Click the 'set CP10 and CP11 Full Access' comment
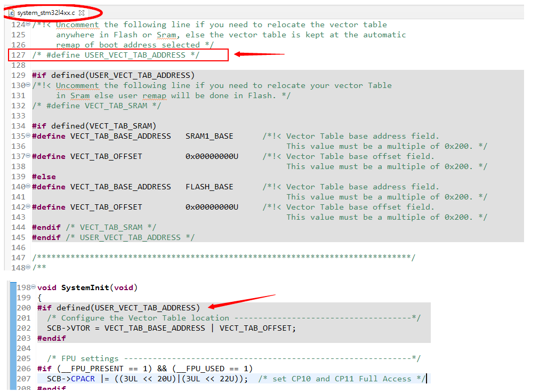539x392 pixels. point(342,379)
